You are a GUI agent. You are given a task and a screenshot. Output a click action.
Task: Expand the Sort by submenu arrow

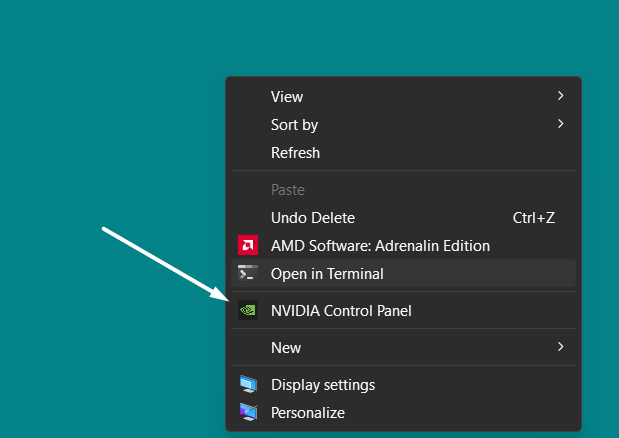tap(560, 125)
